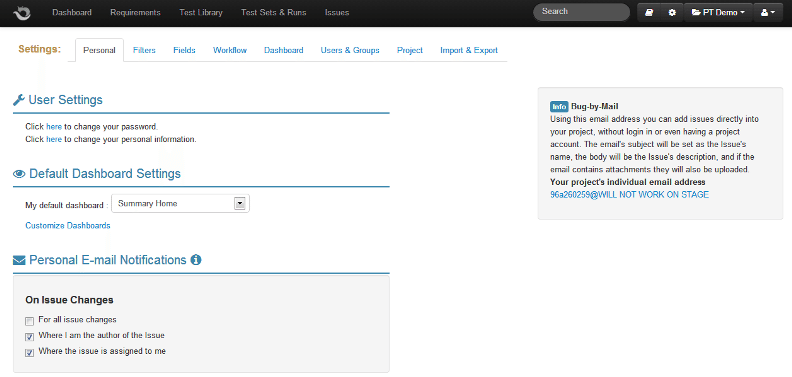Open Test Sets & Runs

pyautogui.click(x=273, y=13)
